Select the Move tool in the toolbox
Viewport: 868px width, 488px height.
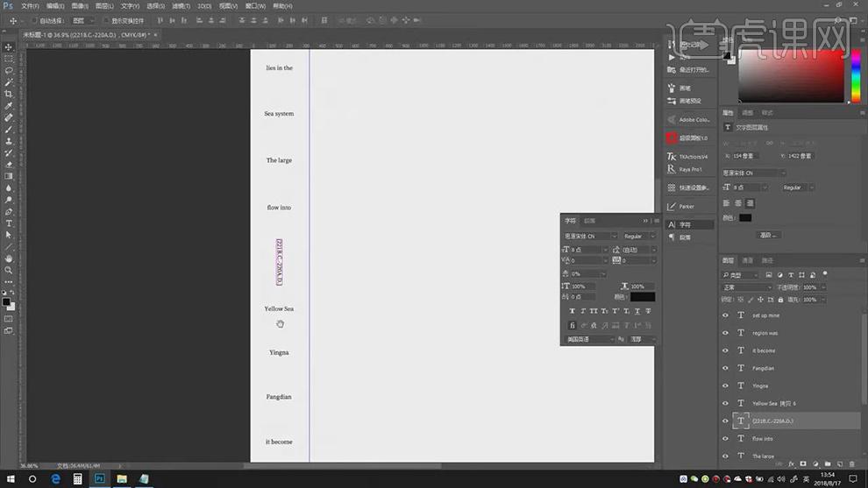click(x=8, y=47)
